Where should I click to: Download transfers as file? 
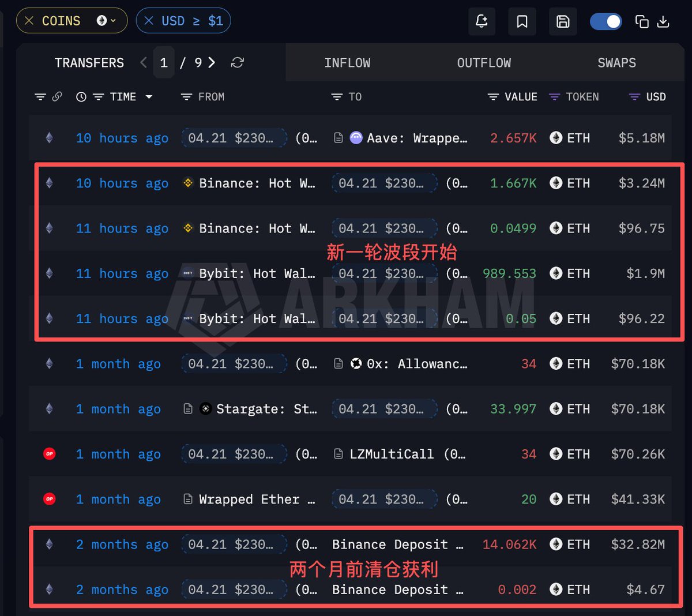(x=664, y=21)
